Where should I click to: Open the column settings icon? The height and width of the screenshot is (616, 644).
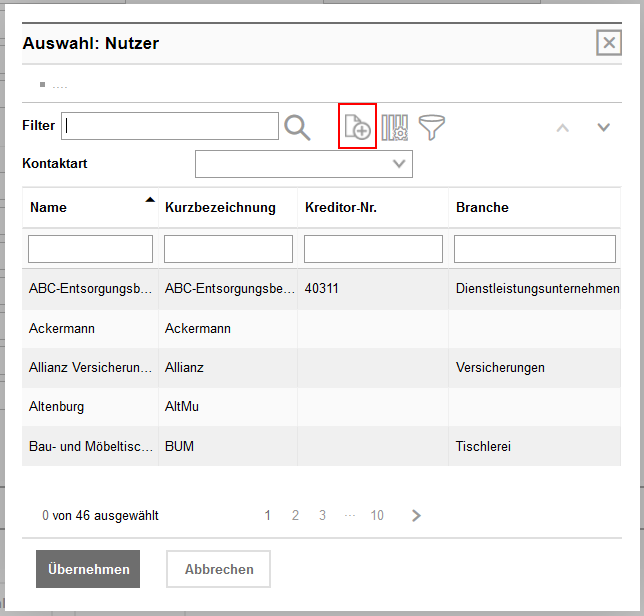[395, 127]
